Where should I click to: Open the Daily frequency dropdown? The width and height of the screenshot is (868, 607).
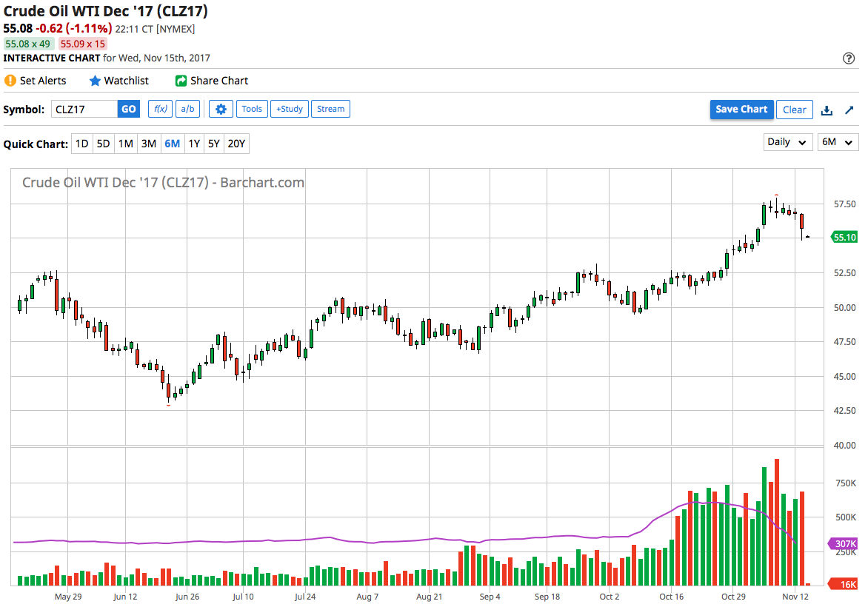pyautogui.click(x=788, y=142)
